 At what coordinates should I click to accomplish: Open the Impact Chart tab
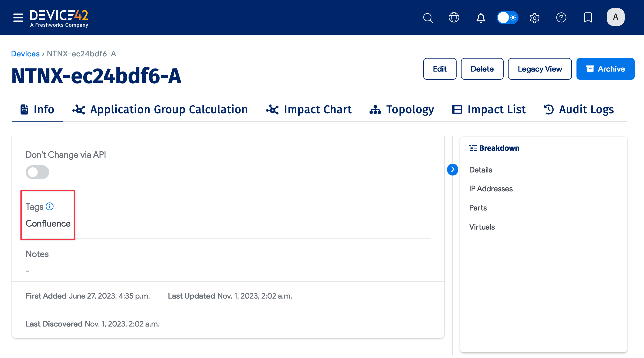pyautogui.click(x=309, y=110)
